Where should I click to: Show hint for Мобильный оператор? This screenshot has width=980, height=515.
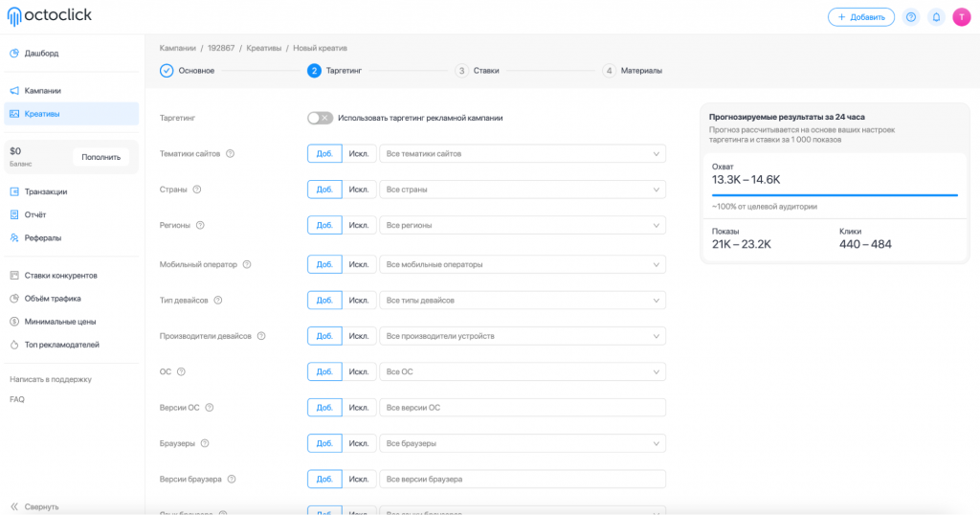coord(247,264)
